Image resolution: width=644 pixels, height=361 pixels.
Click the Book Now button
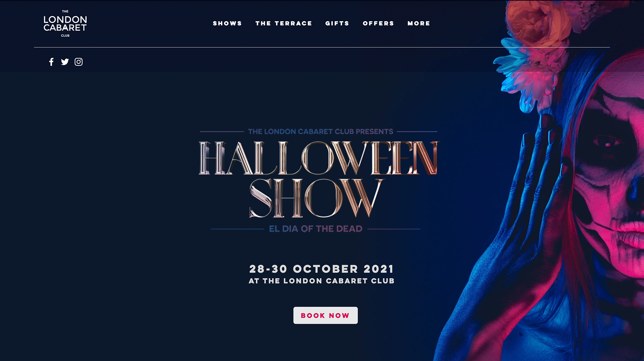325,315
